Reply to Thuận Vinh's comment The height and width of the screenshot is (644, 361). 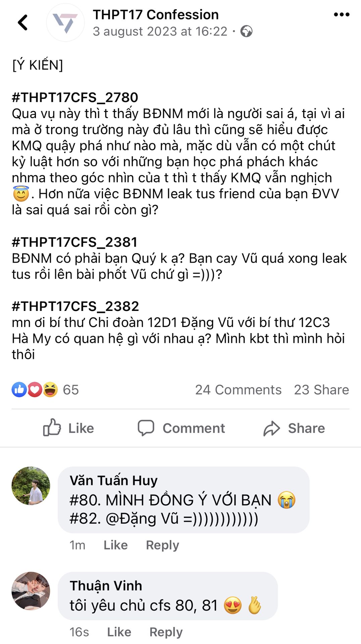(x=166, y=632)
